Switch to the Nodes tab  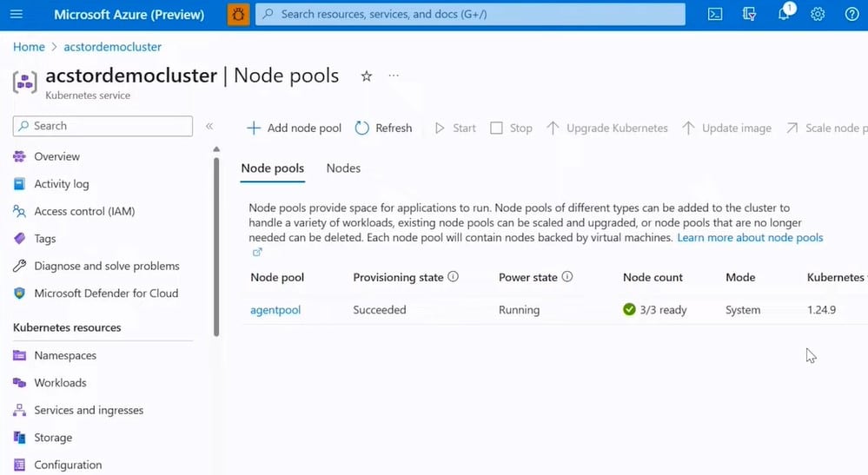343,168
